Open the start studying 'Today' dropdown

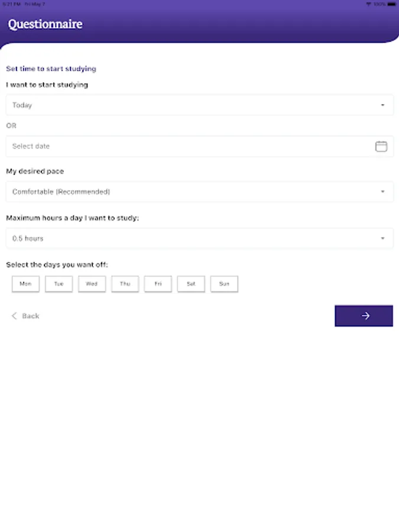coord(199,105)
